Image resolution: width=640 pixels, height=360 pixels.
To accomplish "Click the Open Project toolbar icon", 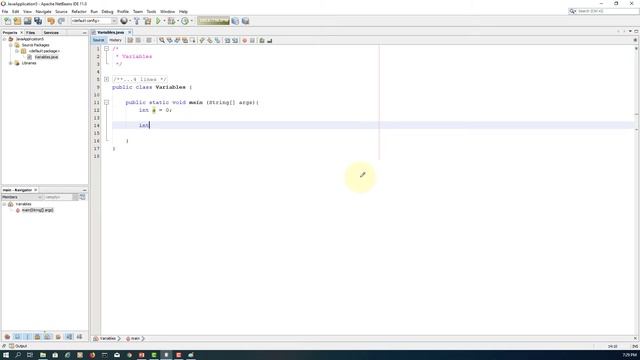I will click(x=27, y=21).
